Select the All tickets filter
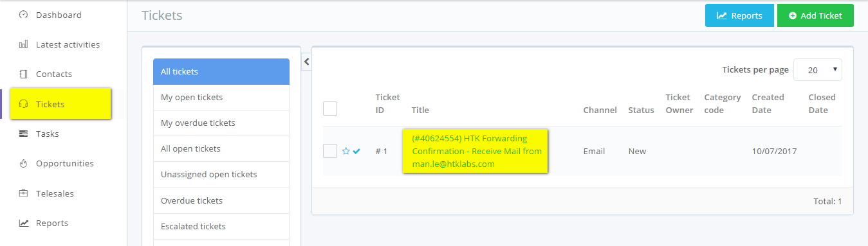This screenshot has width=868, height=246. (221, 71)
